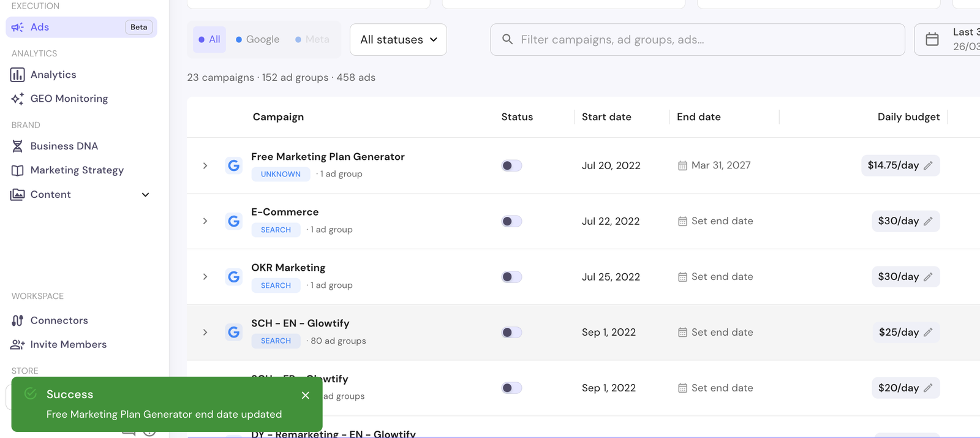The image size is (980, 438).
Task: Sort by Daily budget column header
Action: pyautogui.click(x=908, y=117)
